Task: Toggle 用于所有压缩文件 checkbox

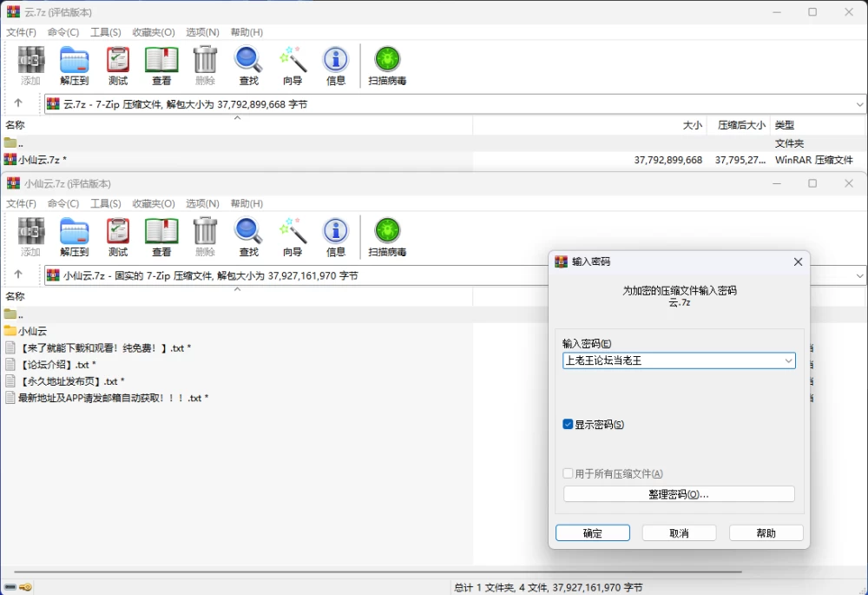Action: (x=568, y=473)
